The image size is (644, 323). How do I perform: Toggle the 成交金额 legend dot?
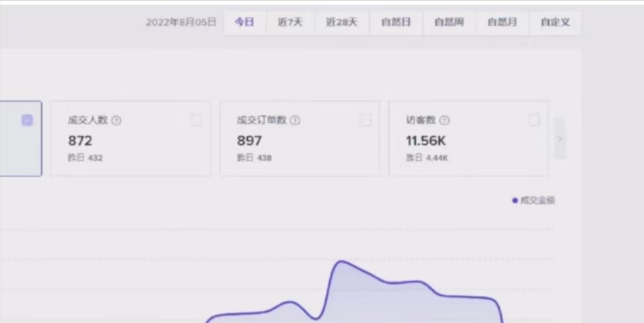(515, 200)
